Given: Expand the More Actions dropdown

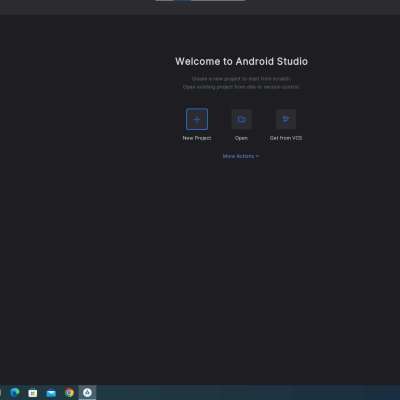Looking at the screenshot, I should pos(241,156).
